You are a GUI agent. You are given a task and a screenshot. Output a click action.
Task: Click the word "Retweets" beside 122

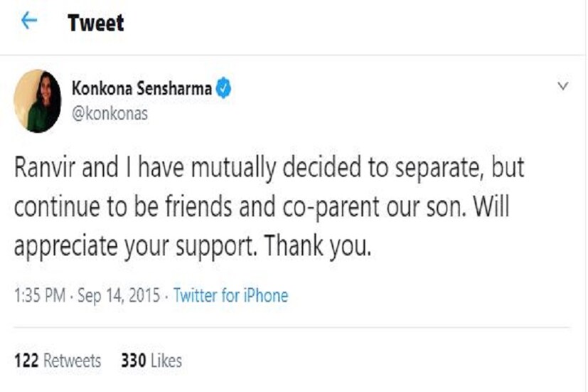coord(73,361)
